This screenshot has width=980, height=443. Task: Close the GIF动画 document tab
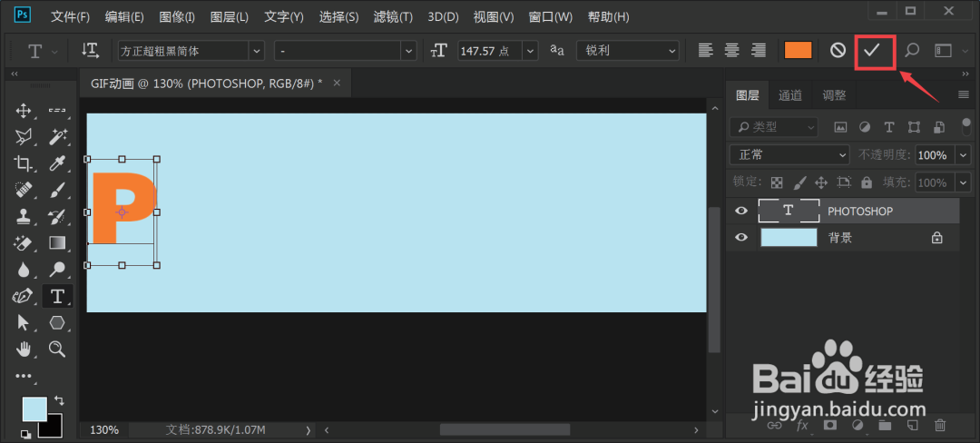[x=337, y=84]
